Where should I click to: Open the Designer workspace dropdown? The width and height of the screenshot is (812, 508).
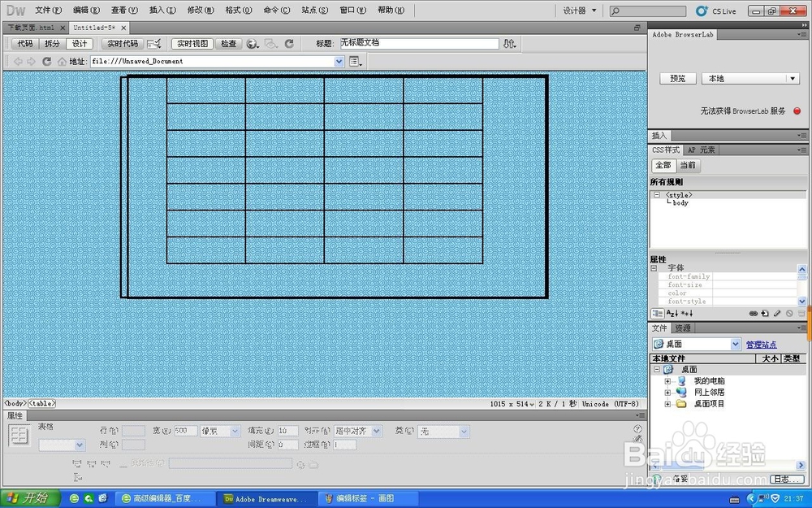click(x=580, y=11)
